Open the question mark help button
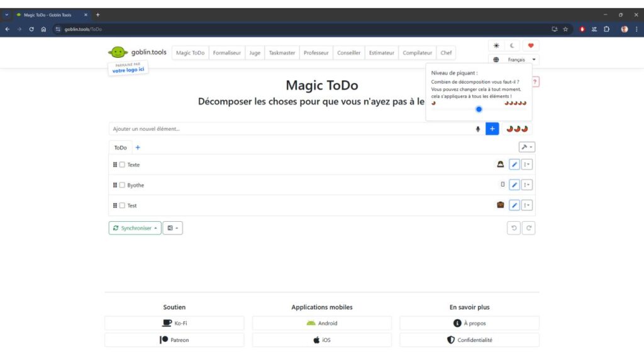 coord(535,82)
